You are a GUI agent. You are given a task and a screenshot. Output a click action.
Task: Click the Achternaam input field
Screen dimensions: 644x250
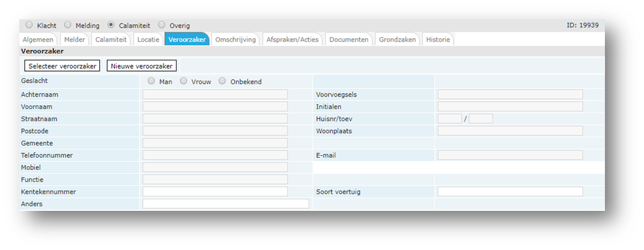[x=215, y=95]
